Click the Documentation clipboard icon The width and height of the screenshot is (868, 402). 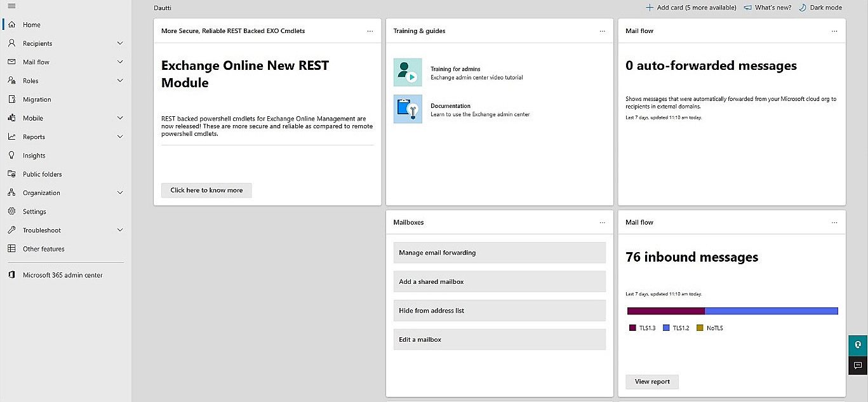point(408,109)
